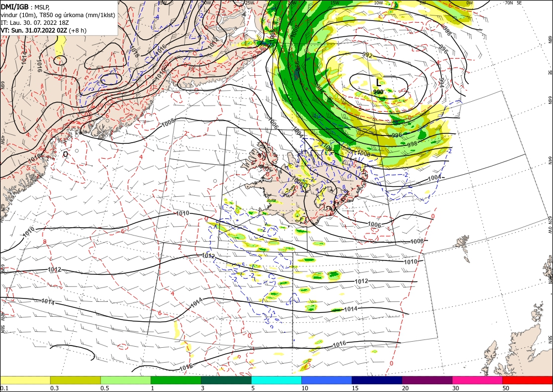Click the '0.5' legend scale value
The height and width of the screenshot is (392, 553).
(105, 388)
